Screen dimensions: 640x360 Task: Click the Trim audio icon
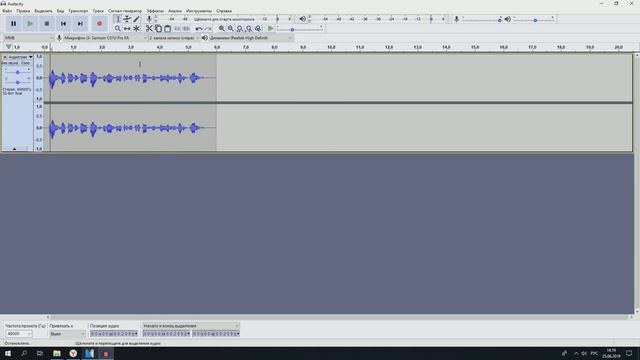[177, 29]
